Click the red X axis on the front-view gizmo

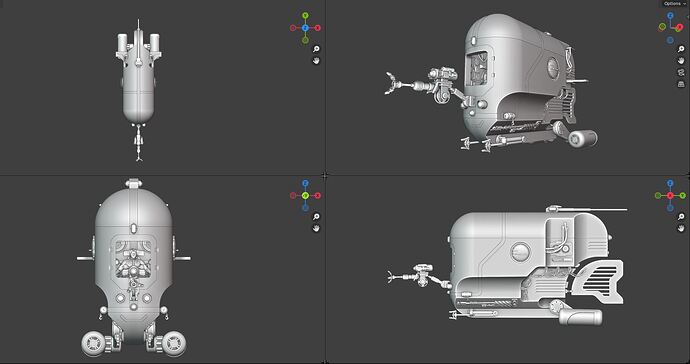point(318,195)
